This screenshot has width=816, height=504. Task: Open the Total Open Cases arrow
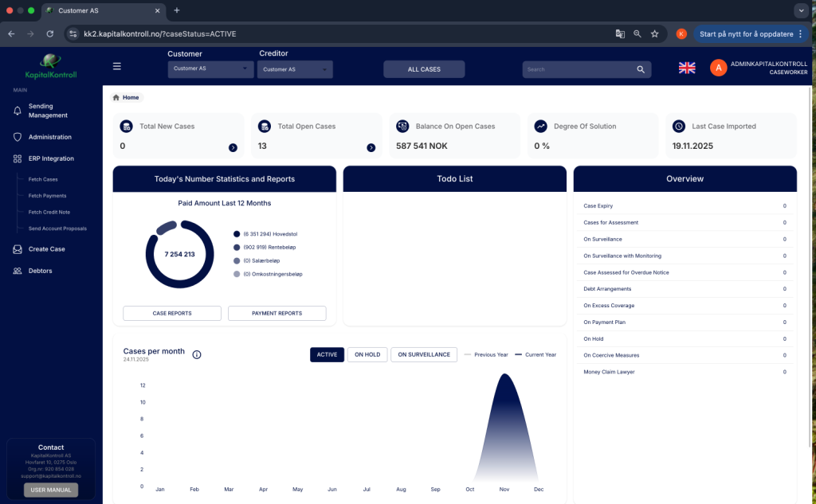coord(371,147)
